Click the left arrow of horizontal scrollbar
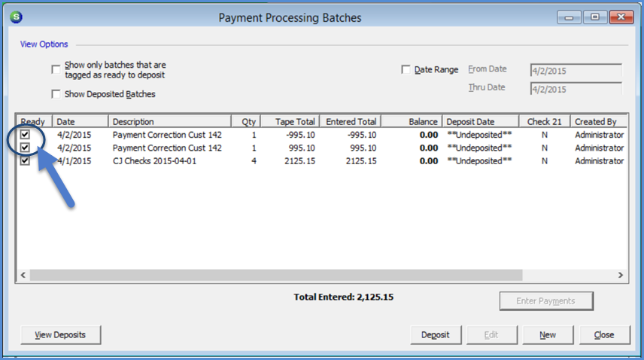This screenshot has height=360, width=644. [x=23, y=275]
